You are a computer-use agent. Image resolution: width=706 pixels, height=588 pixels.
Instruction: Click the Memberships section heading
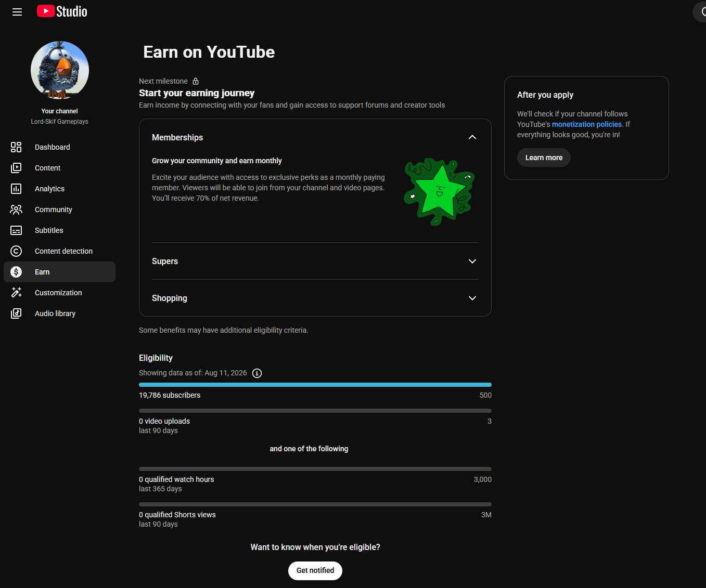(177, 137)
